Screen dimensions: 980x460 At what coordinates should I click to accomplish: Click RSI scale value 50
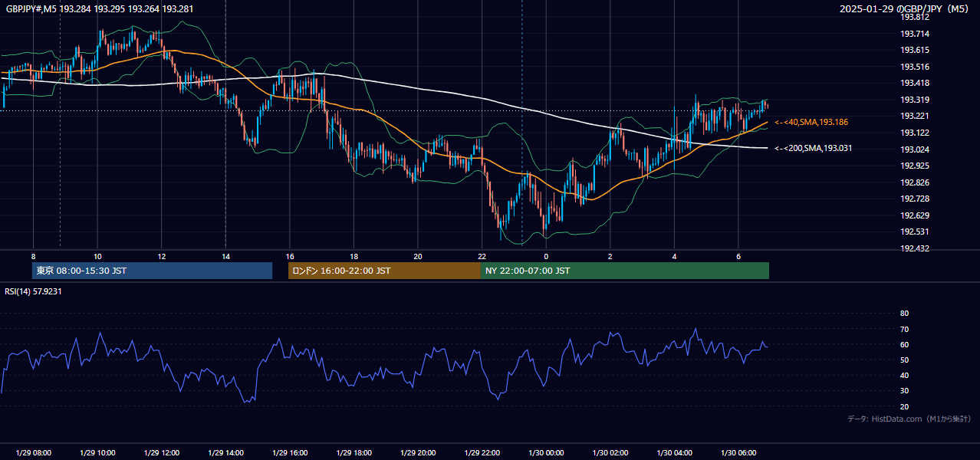[904, 360]
